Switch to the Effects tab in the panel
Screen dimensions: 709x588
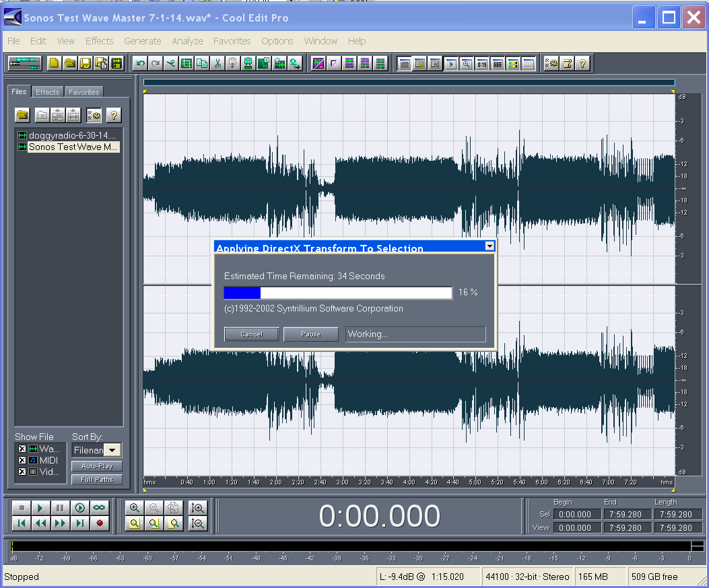(x=48, y=92)
